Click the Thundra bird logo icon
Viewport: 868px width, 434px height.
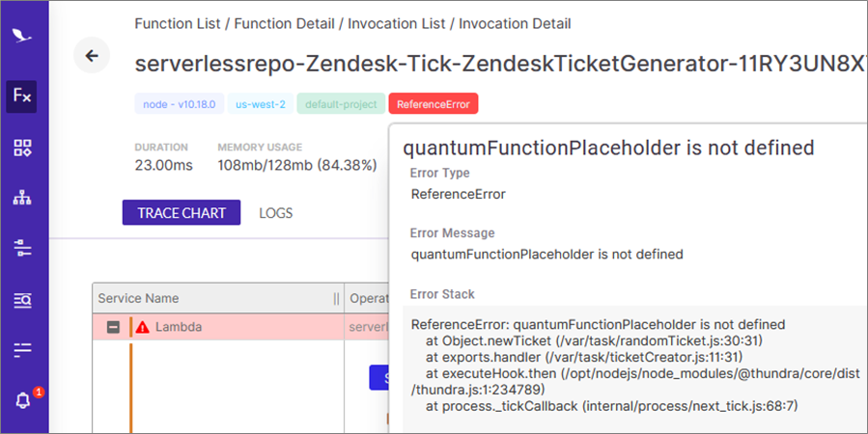(x=21, y=36)
